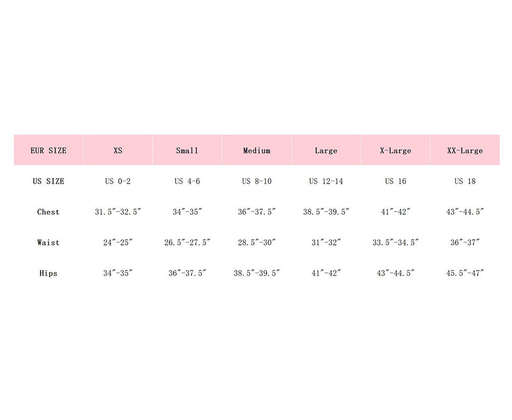
Task: Click the Small column header
Action: pos(187,150)
